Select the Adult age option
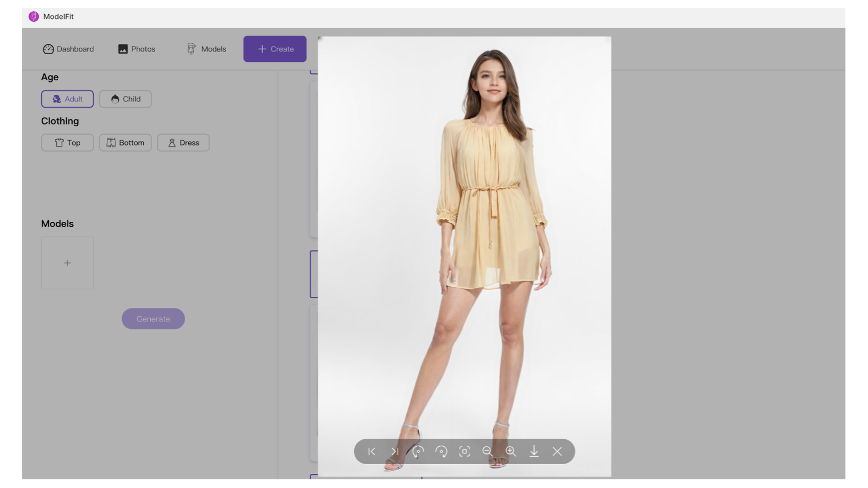 [x=67, y=99]
